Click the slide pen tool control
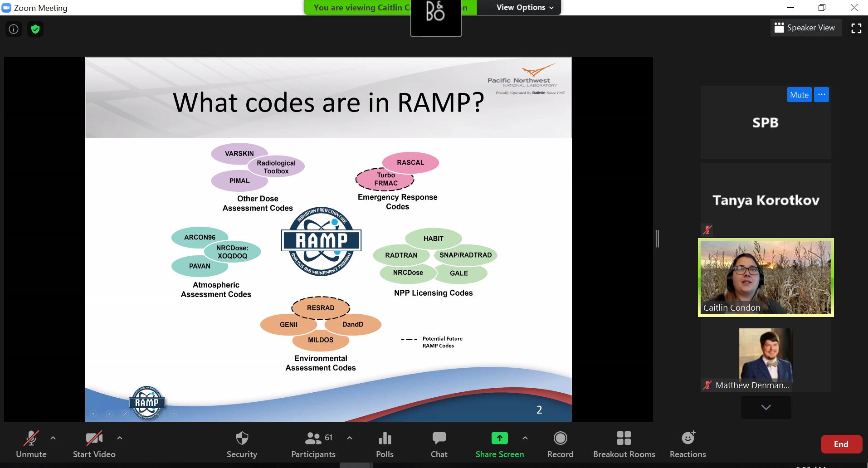Viewport: 868px width, 468px height. coord(125,414)
